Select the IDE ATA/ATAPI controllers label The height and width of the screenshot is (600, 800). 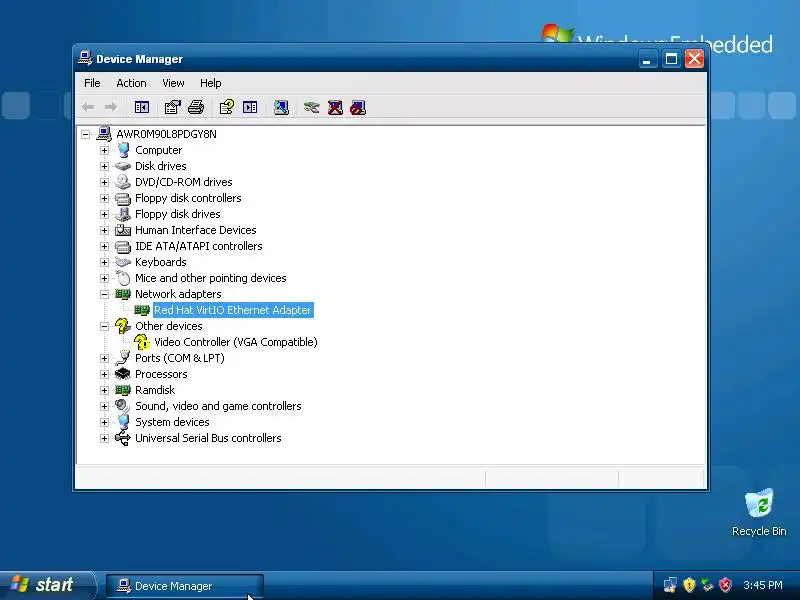click(x=198, y=246)
